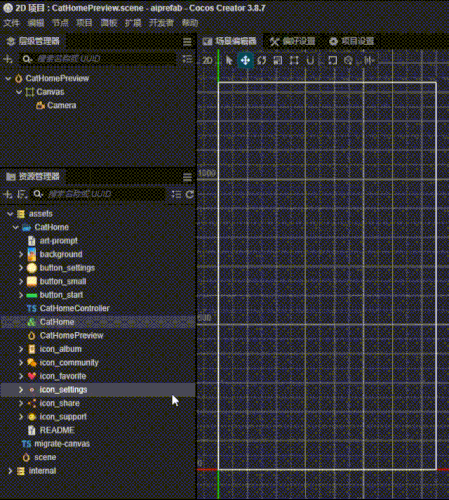The height and width of the screenshot is (500, 449).
Task: Switch to the 场景编辑器 tab
Action: [230, 41]
